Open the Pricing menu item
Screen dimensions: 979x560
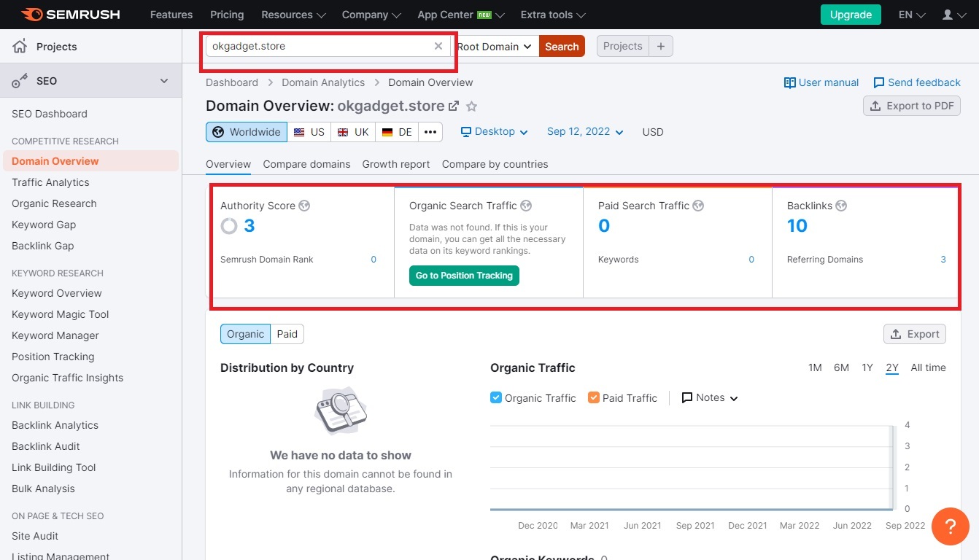coord(227,15)
